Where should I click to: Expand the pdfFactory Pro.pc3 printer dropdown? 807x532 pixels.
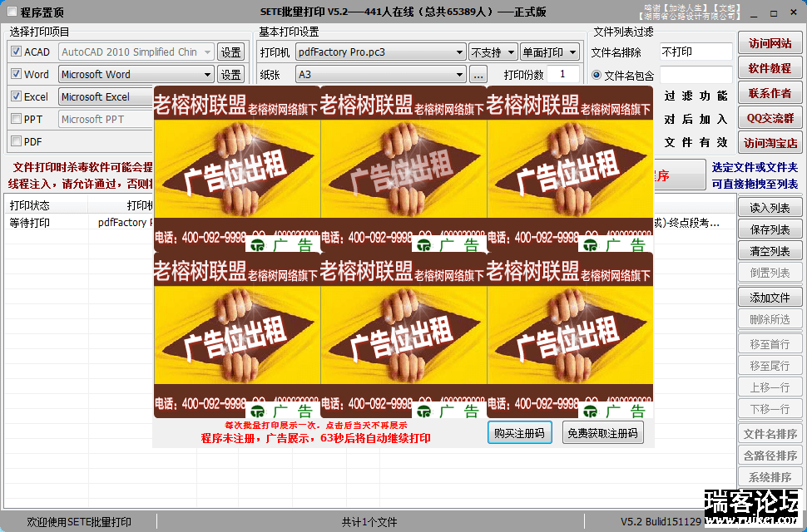coord(381,52)
